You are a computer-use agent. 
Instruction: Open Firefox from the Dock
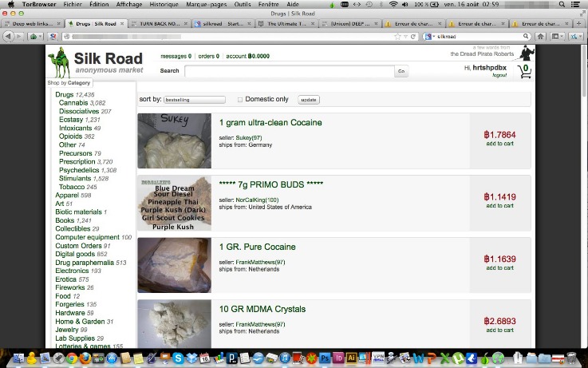pos(85,358)
